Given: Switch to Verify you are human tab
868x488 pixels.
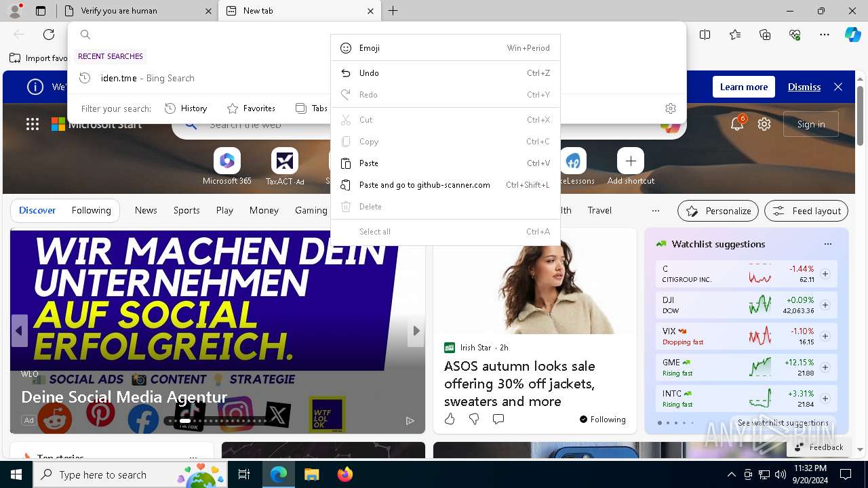Looking at the screenshot, I should pyautogui.click(x=136, y=11).
